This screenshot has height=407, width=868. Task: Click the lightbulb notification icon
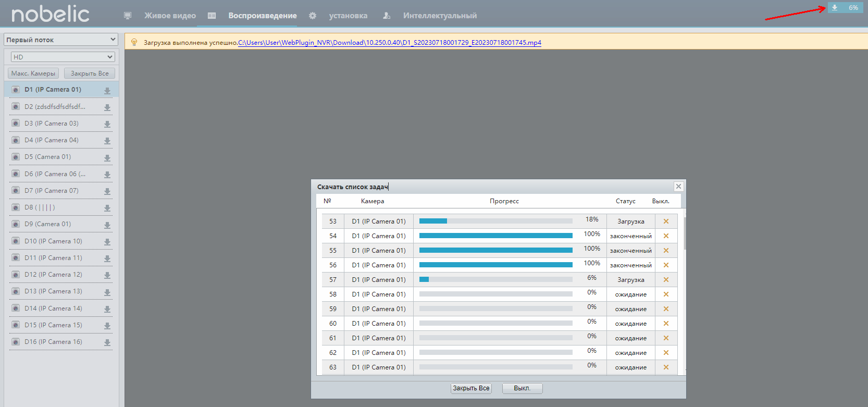[134, 42]
